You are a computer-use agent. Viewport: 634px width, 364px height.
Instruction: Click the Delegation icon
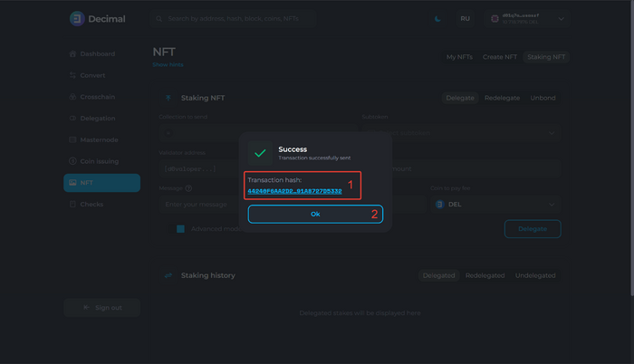72,118
